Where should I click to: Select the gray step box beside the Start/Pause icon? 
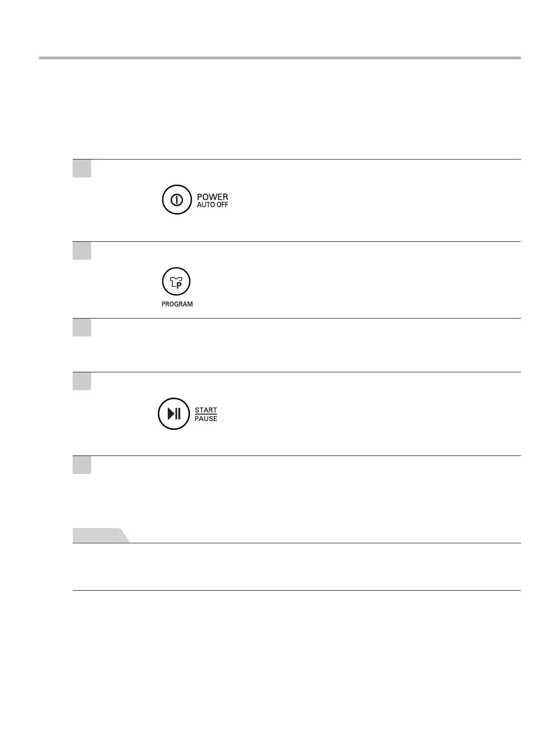[82, 381]
